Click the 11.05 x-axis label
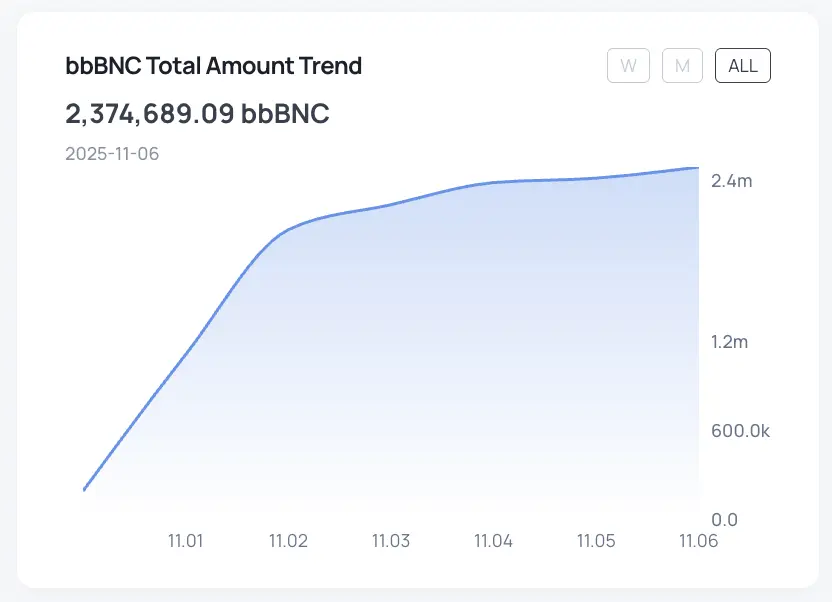 coord(596,541)
